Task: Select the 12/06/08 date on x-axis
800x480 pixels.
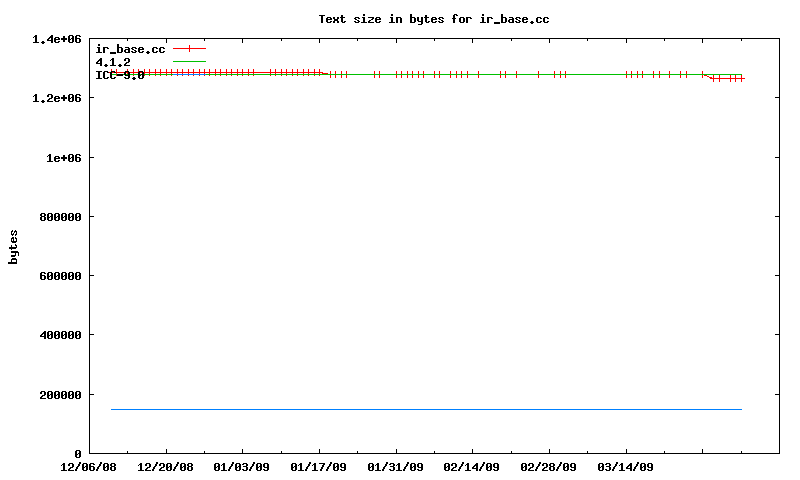Action: 89,467
